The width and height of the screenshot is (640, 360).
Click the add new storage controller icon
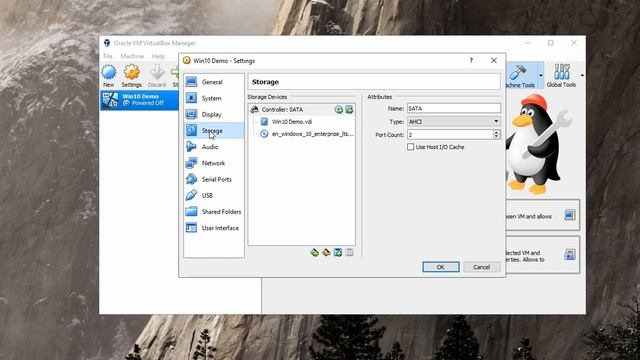click(x=315, y=252)
